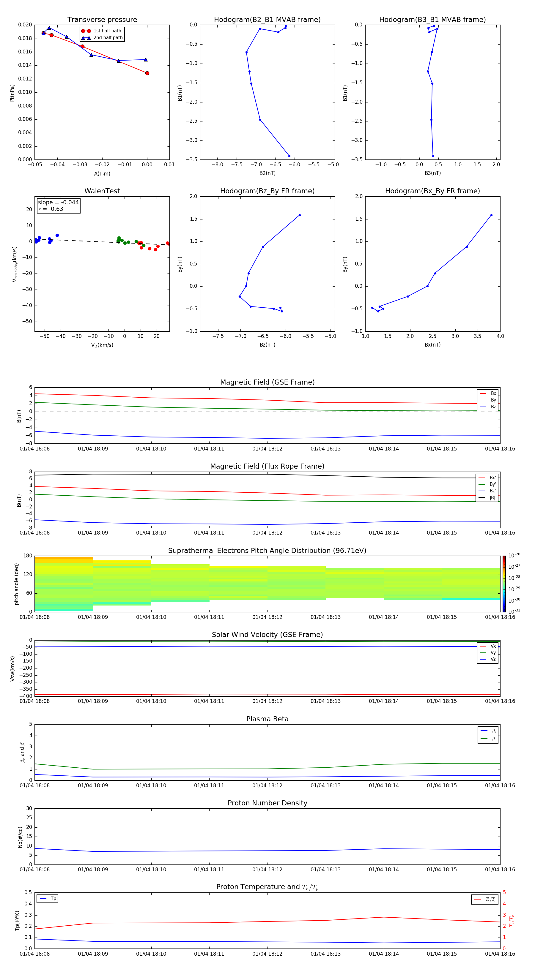
Task: Click the 'B3(nT)' x-axis label
Action: pos(432,173)
